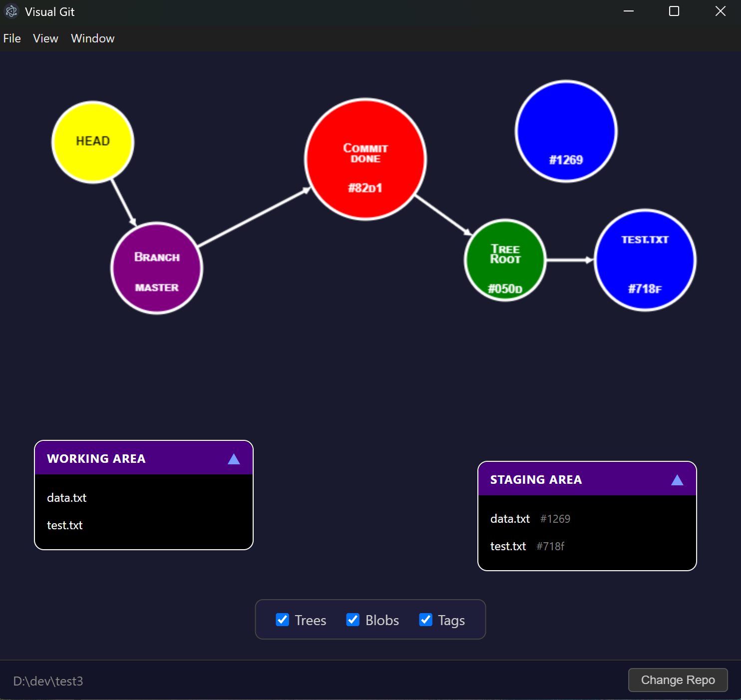Uncheck the Trees checkbox
Viewport: 741px width, 700px height.
coord(282,620)
